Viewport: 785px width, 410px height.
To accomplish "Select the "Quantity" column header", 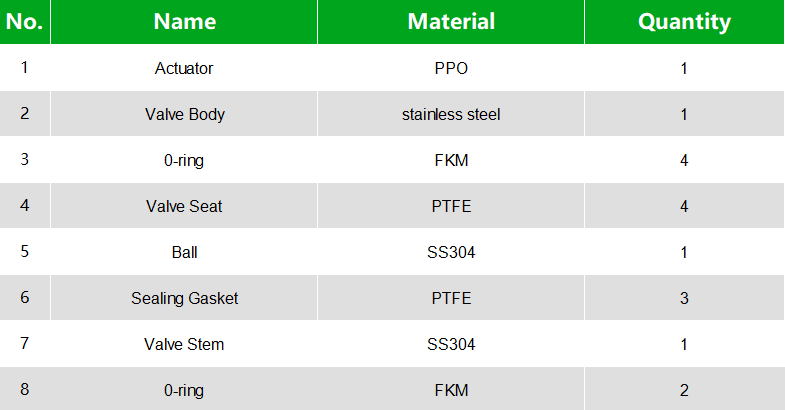I will point(684,22).
